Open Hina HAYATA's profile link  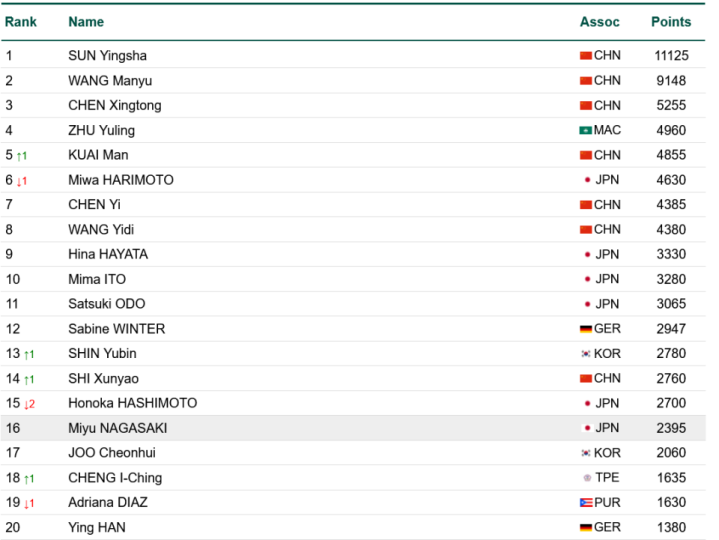tap(108, 254)
